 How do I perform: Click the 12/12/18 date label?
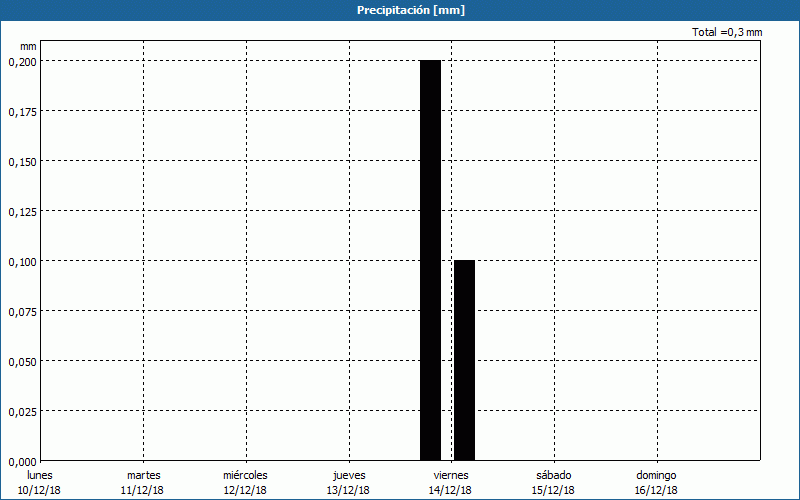pyautogui.click(x=245, y=490)
